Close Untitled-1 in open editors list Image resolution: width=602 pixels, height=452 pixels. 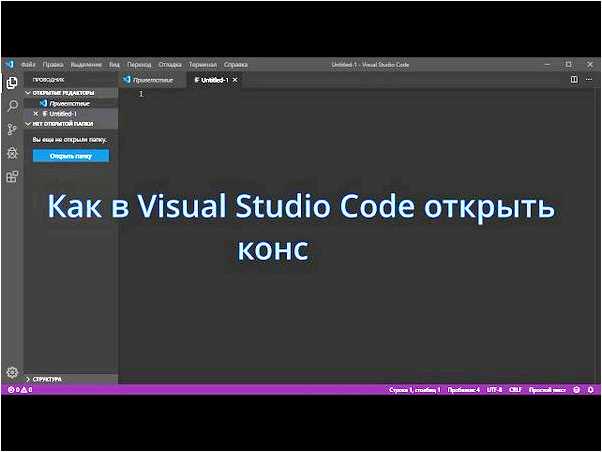(36, 114)
